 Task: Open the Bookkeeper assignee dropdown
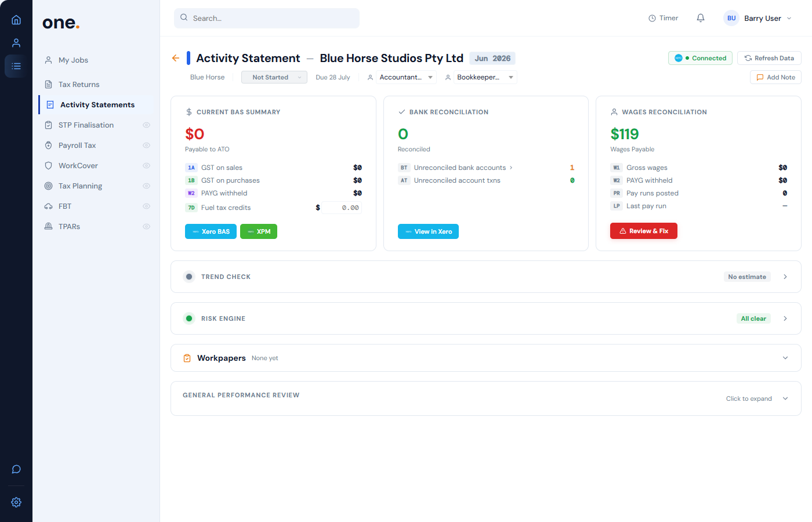pos(485,77)
